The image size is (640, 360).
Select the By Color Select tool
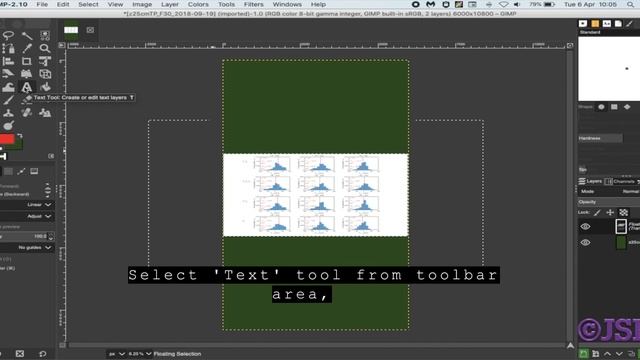coord(45,36)
